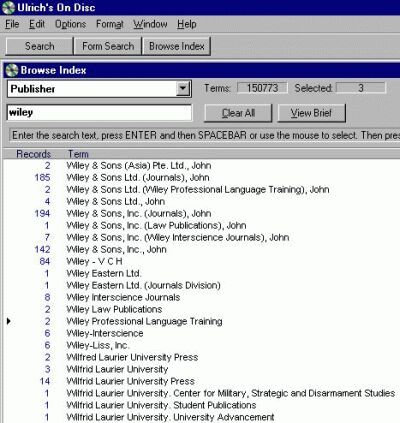Select Wiley & Sons Ltd. (Wiley Professional Language Training), John
The width and height of the screenshot is (400, 423).
(x=198, y=190)
